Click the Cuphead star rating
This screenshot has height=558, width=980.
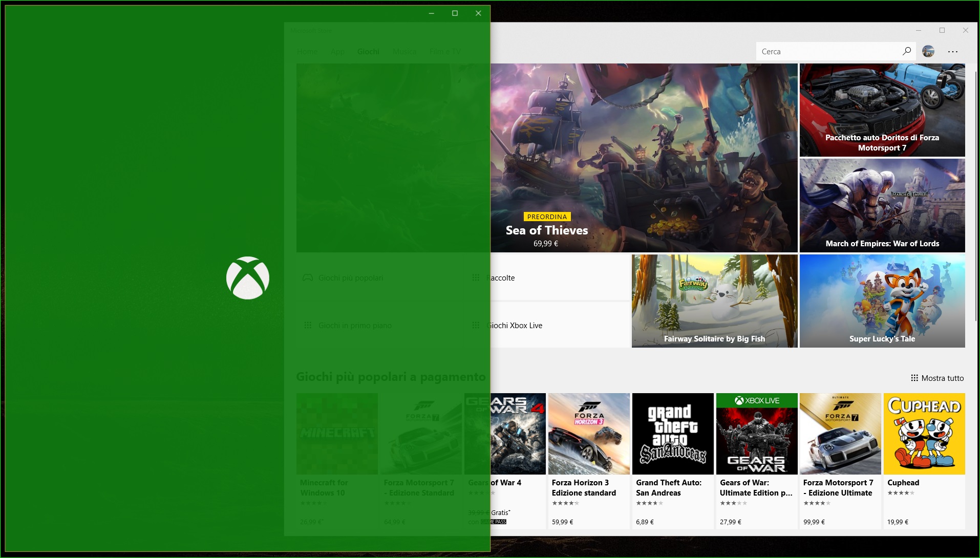[901, 493]
